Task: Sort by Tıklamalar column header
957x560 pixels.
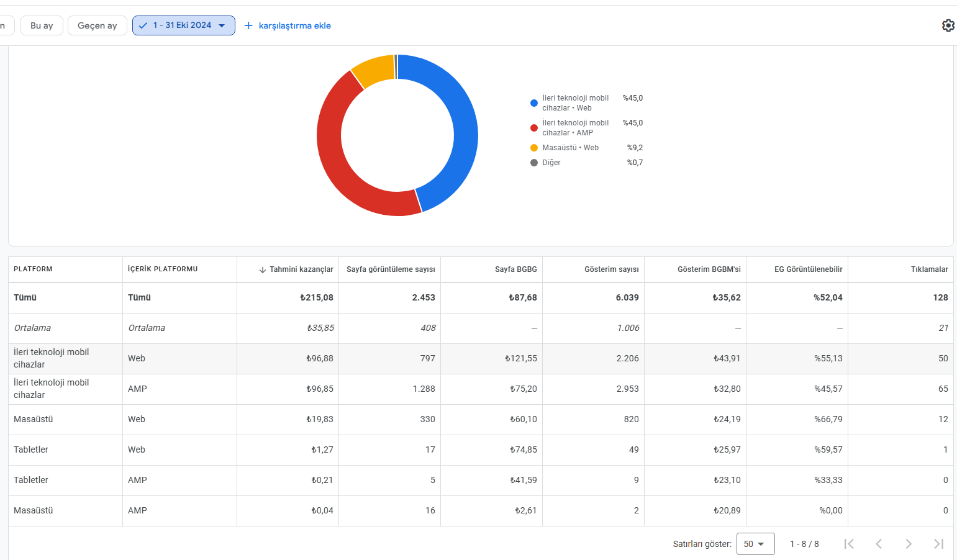Action: click(x=930, y=269)
